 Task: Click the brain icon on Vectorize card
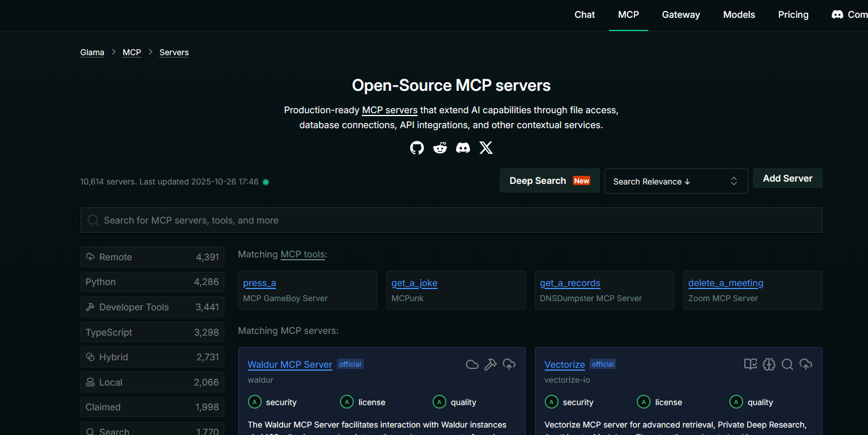tap(769, 364)
